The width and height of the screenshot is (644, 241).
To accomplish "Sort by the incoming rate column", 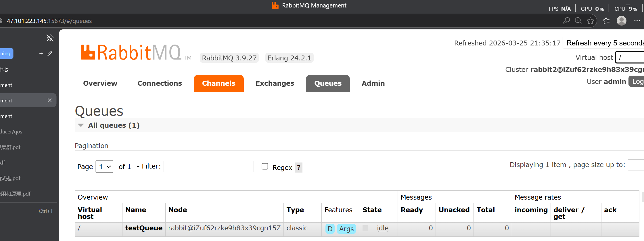I will (x=531, y=210).
